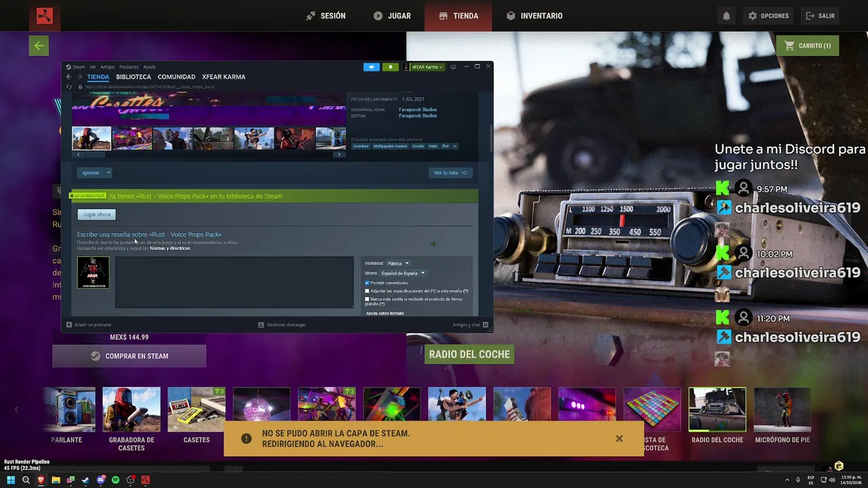Click SALIR to exit Rust

pyautogui.click(x=820, y=16)
